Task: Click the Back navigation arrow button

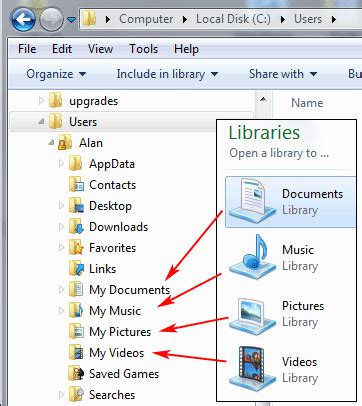Action: coord(23,19)
